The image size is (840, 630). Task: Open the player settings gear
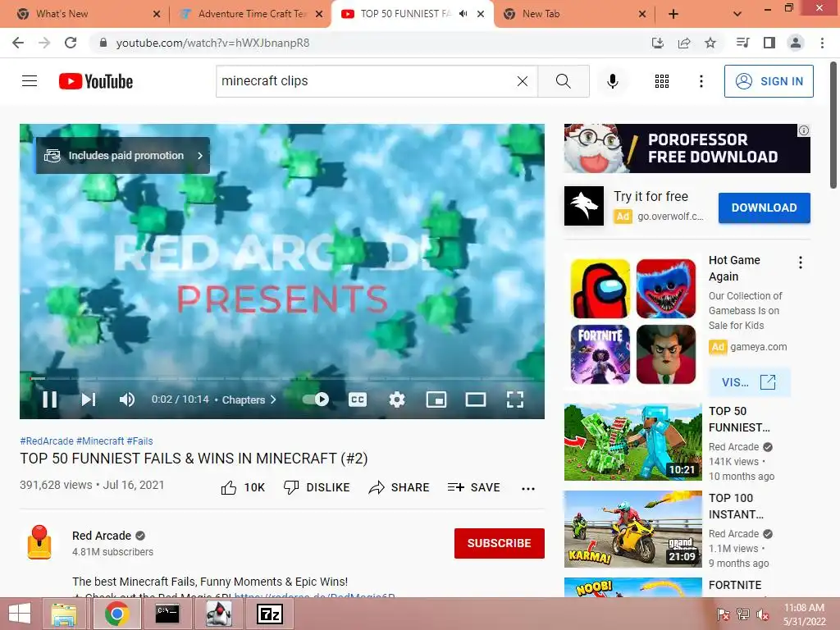coord(396,399)
